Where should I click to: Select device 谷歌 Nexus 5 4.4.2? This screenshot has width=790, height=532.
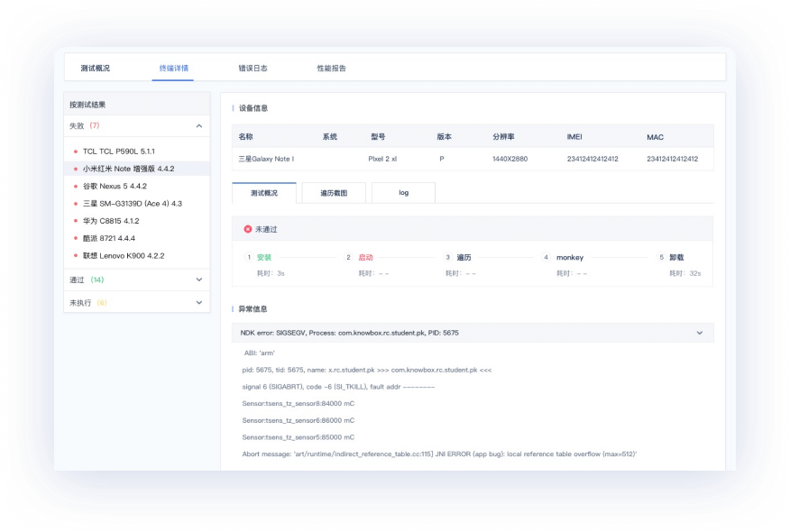(115, 186)
